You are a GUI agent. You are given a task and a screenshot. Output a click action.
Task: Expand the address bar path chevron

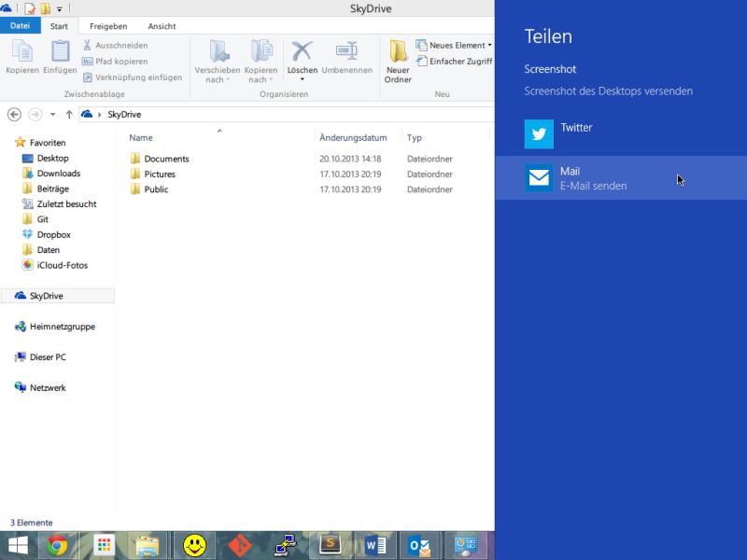click(x=100, y=114)
